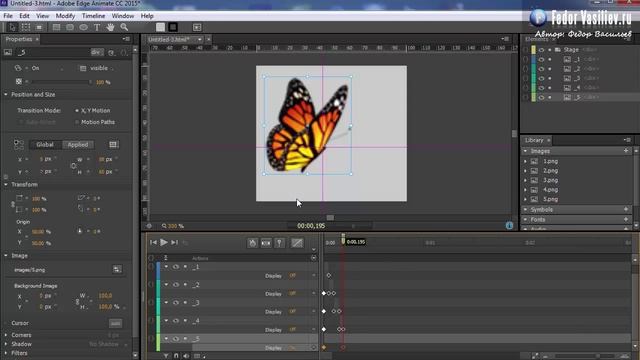Expand the Corners section
The height and width of the screenshot is (360, 640).
click(x=6, y=335)
